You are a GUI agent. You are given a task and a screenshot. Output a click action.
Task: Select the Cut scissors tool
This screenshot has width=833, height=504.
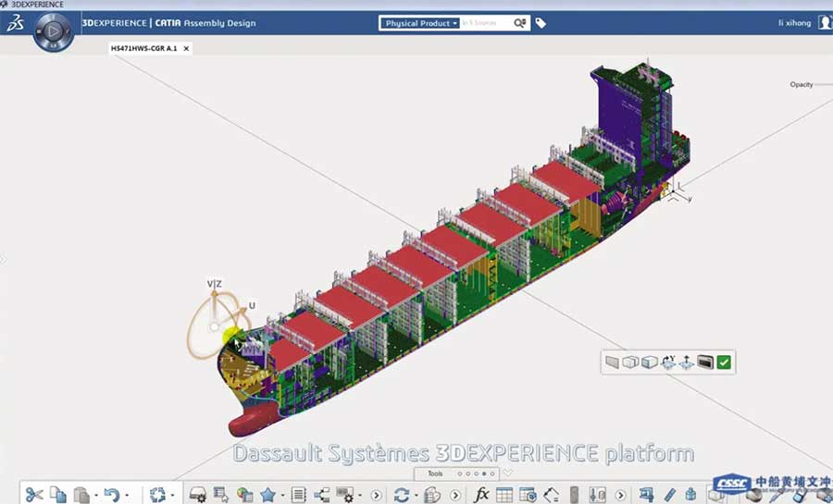pos(34,495)
